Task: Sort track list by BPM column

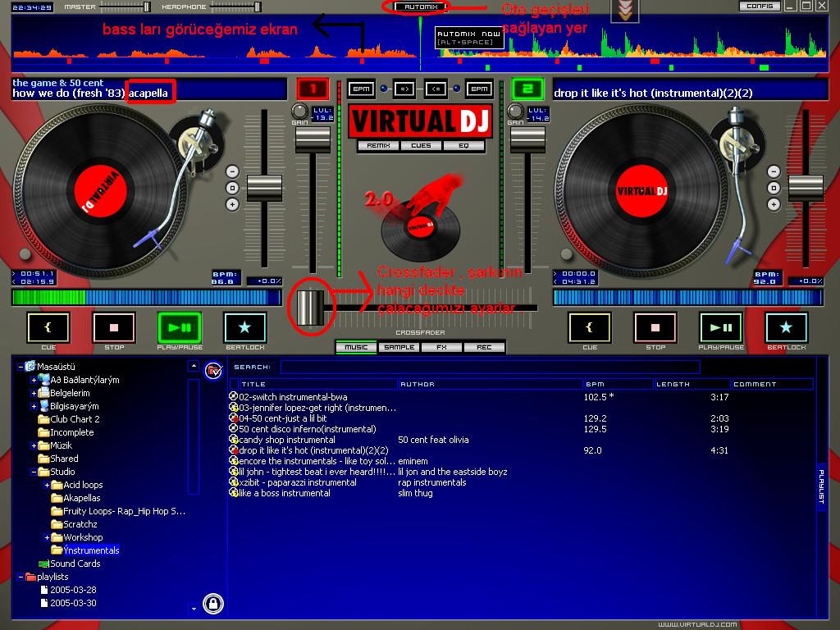Action: tap(618, 384)
